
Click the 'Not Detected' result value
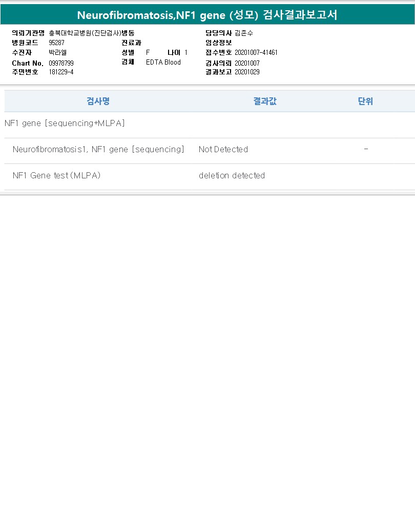[223, 149]
